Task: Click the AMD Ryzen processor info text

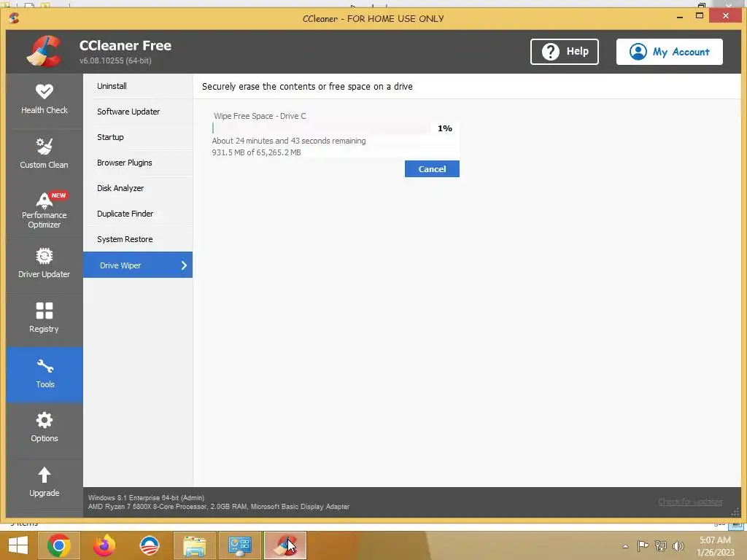Action: [x=219, y=507]
